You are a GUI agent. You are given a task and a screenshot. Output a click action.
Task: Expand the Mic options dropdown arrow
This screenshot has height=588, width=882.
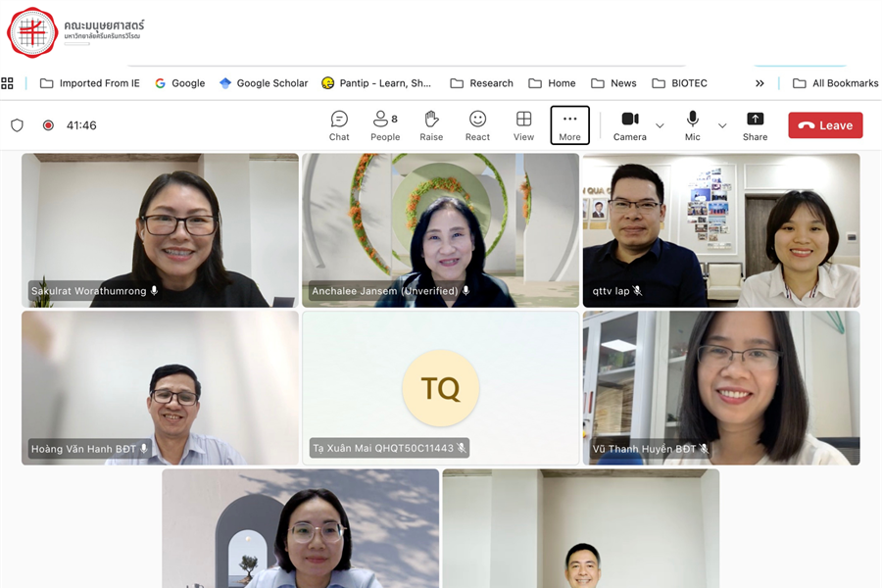722,125
